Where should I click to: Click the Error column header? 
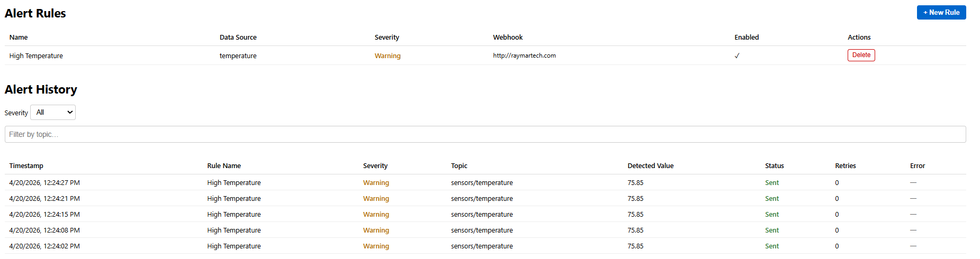click(917, 166)
